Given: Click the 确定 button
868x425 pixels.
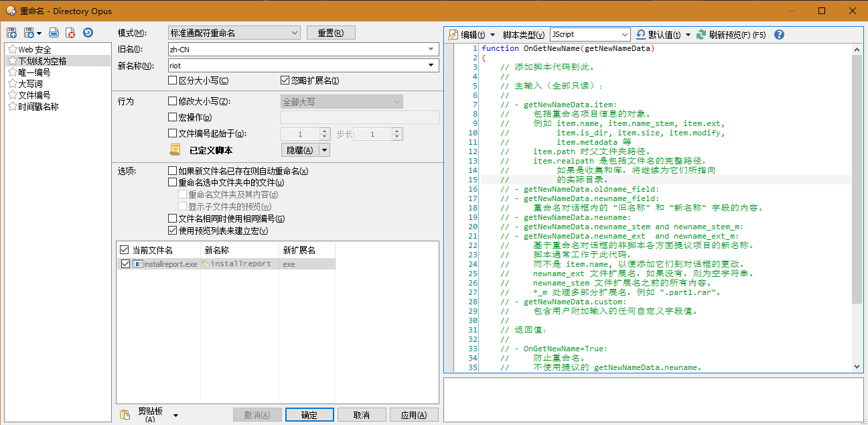Looking at the screenshot, I should coord(309,415).
